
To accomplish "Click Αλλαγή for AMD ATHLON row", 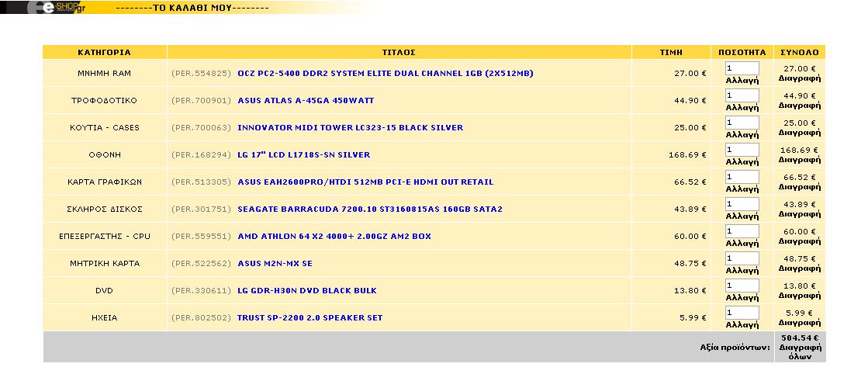I will [742, 243].
